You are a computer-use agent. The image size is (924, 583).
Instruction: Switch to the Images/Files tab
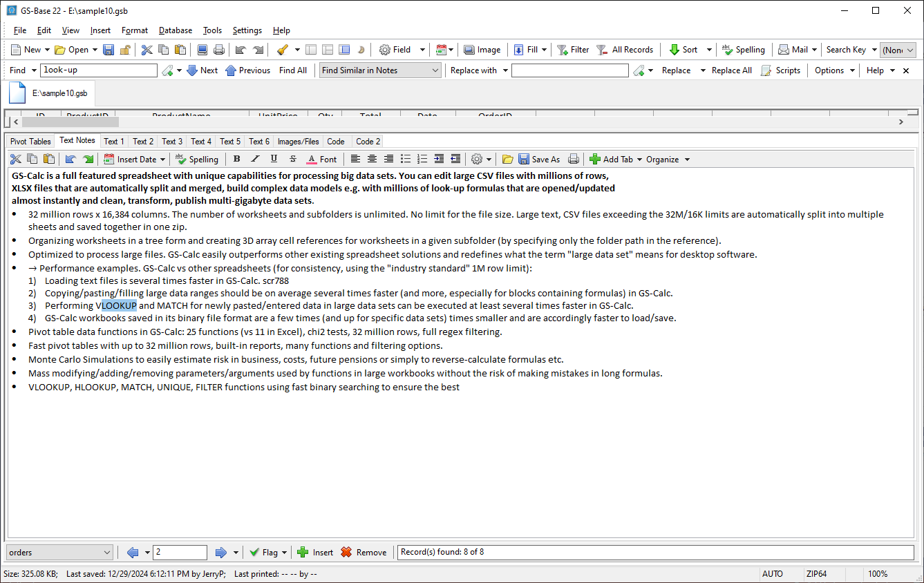(299, 142)
